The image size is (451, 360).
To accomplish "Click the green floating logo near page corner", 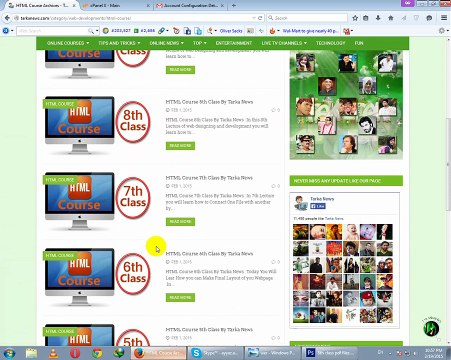I will (431, 328).
